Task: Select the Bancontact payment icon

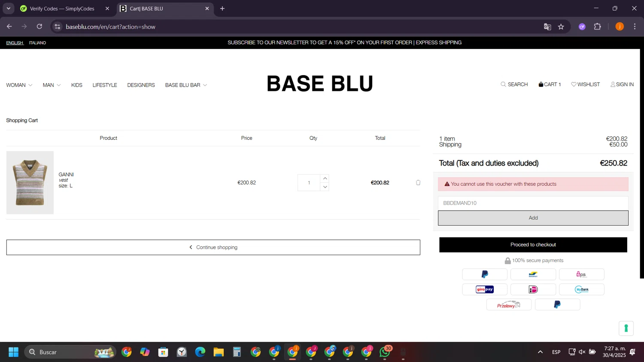Action: click(x=533, y=275)
